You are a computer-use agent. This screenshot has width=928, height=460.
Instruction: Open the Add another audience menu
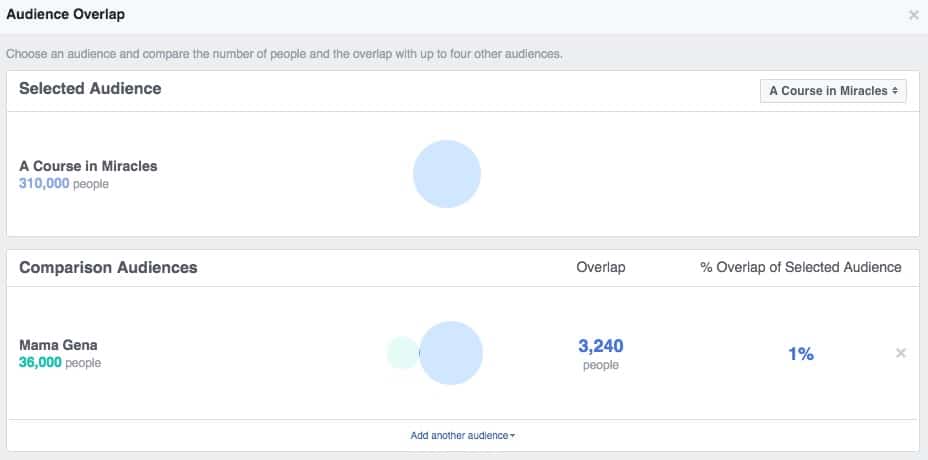pyautogui.click(x=462, y=436)
